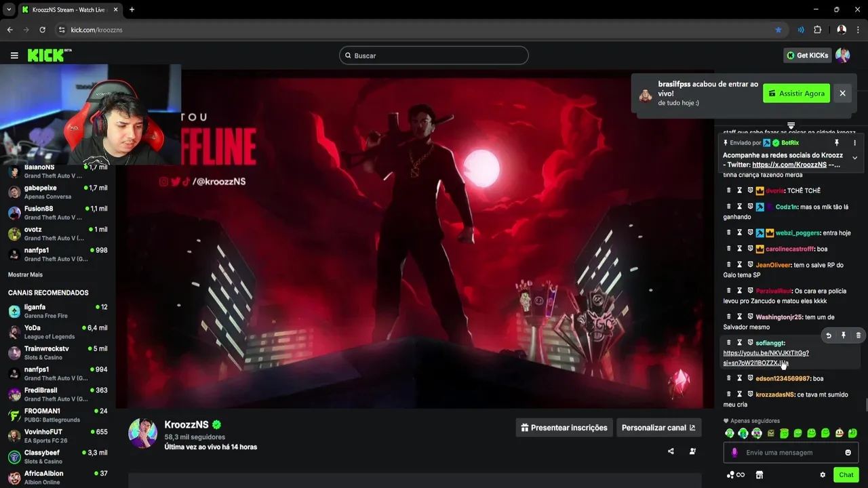
Task: Click Presentear inscrições button
Action: (x=564, y=428)
